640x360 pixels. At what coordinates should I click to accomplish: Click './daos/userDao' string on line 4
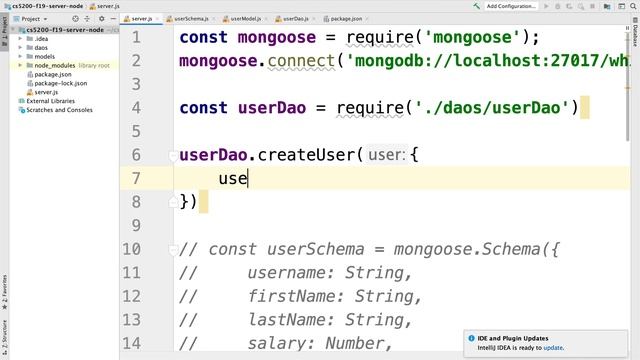click(x=492, y=108)
